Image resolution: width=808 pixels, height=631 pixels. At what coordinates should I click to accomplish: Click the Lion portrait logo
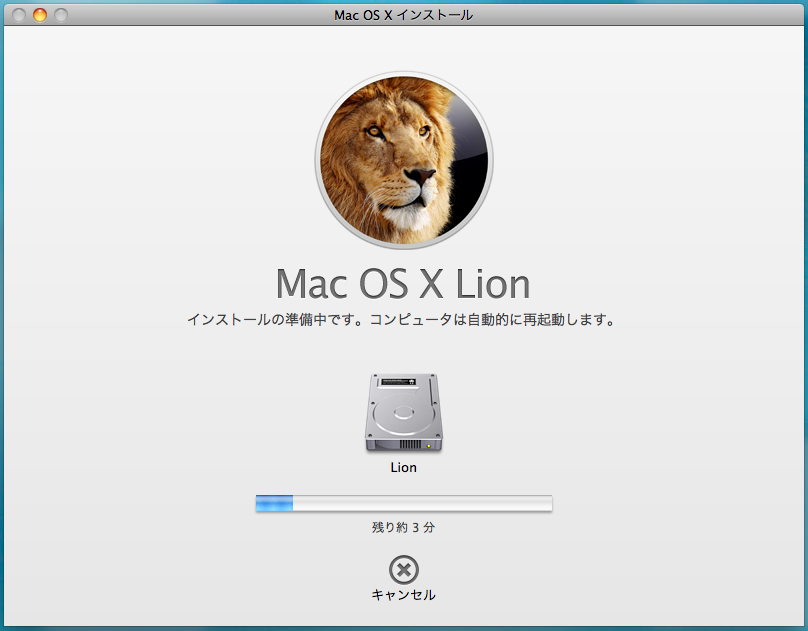[x=404, y=160]
